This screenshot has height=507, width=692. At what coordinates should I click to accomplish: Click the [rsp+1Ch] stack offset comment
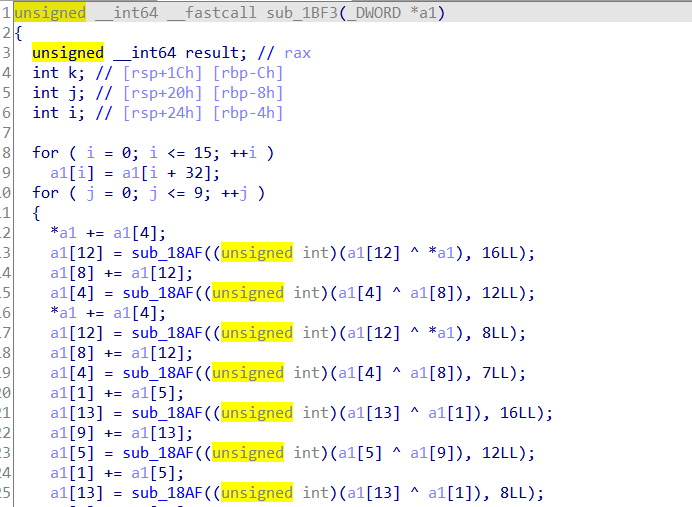coord(162,73)
